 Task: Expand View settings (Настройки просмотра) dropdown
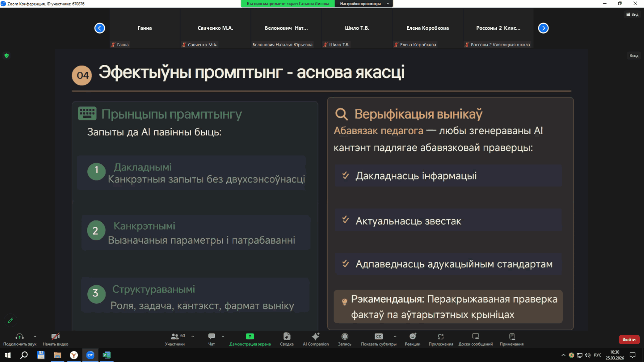[364, 4]
